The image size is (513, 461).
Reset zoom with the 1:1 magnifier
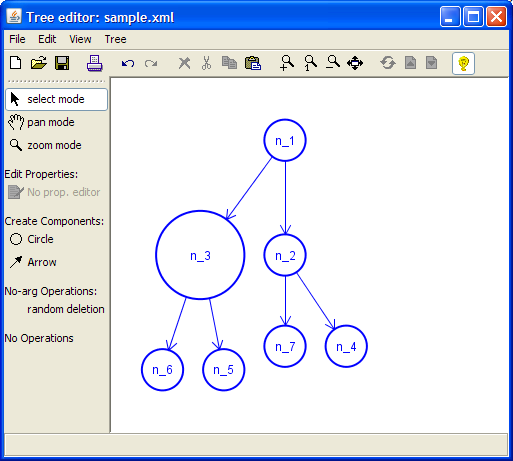coord(310,63)
